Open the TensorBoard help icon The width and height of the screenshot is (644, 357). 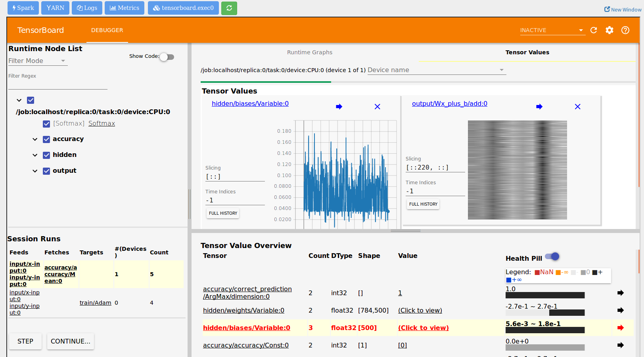pyautogui.click(x=625, y=30)
